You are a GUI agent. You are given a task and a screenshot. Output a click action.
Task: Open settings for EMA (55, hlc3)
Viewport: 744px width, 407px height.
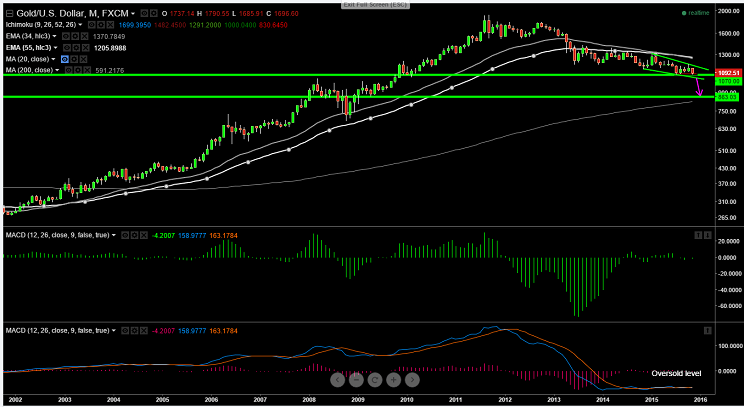click(x=75, y=47)
